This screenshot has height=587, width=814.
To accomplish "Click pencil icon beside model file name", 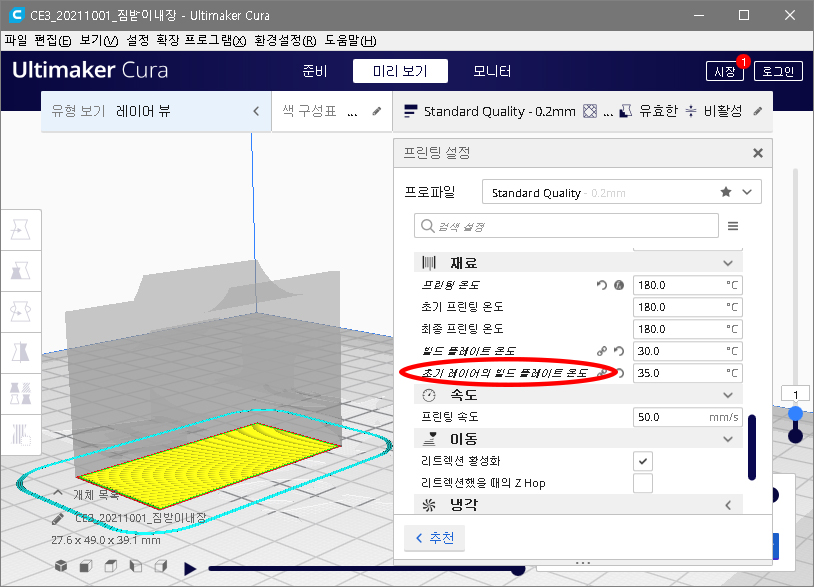I will coord(58,518).
